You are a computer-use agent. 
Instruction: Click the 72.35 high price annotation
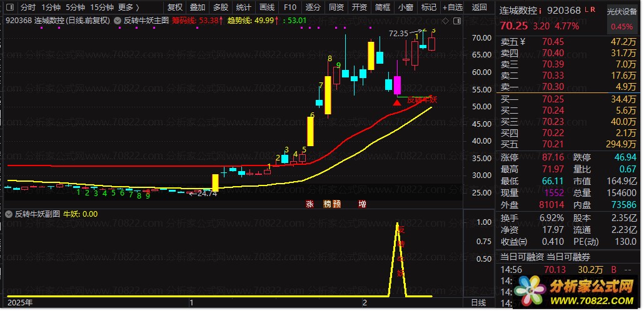(398, 34)
